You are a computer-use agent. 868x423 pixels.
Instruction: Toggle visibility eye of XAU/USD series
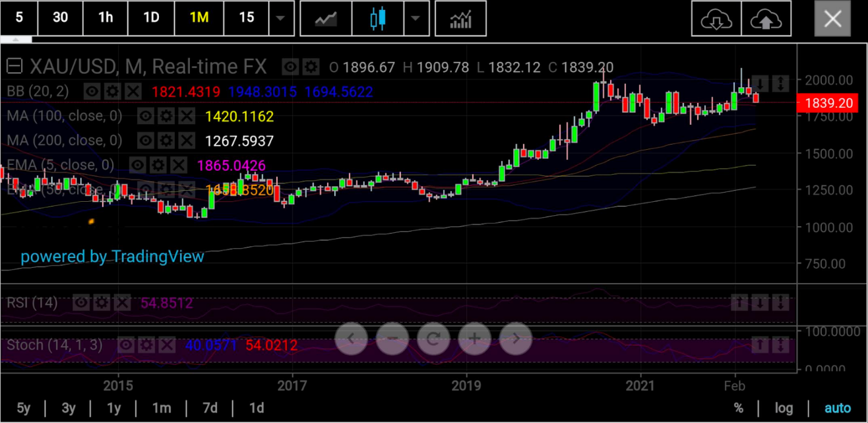click(291, 67)
